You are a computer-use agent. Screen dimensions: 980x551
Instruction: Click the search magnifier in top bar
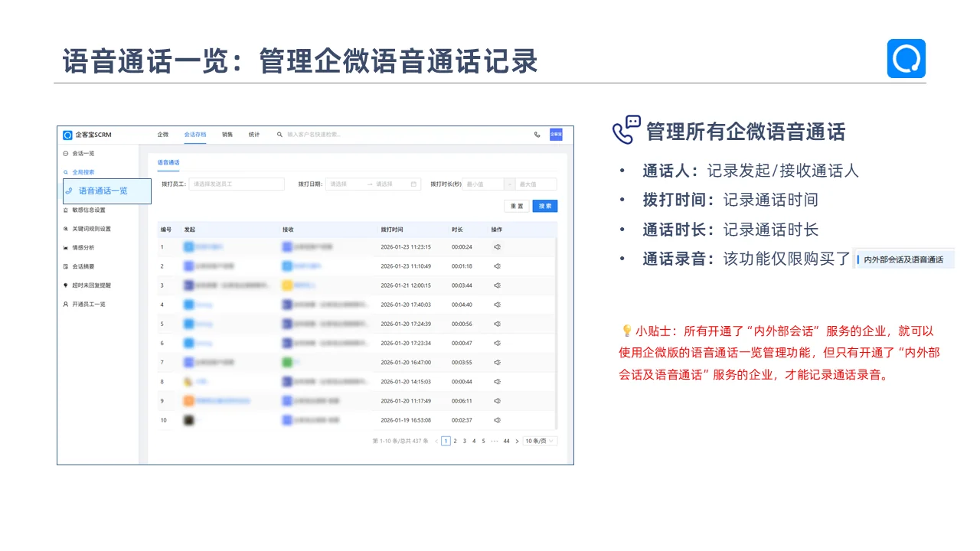click(279, 135)
